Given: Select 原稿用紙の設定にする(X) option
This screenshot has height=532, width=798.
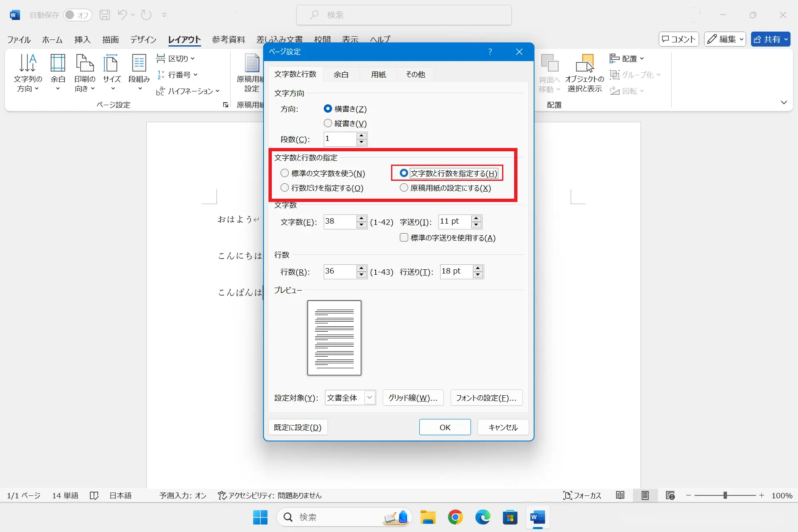Looking at the screenshot, I should coord(404,188).
